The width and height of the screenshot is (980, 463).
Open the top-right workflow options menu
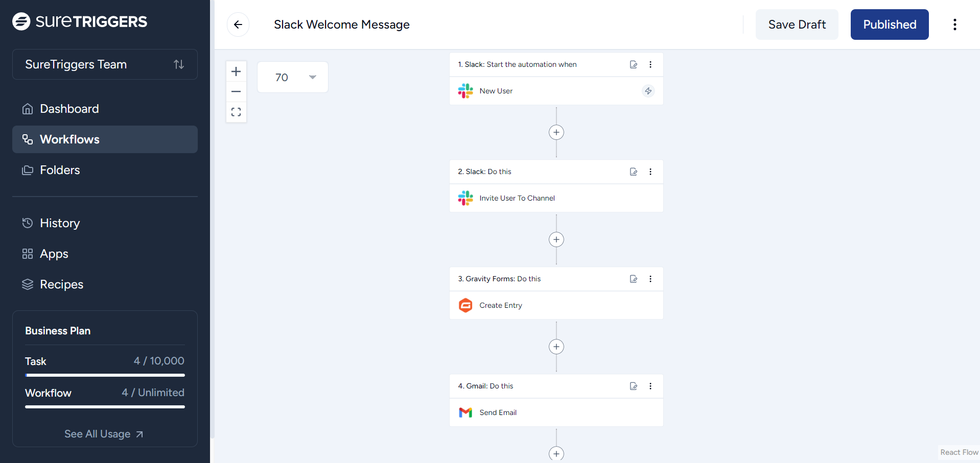pos(954,24)
